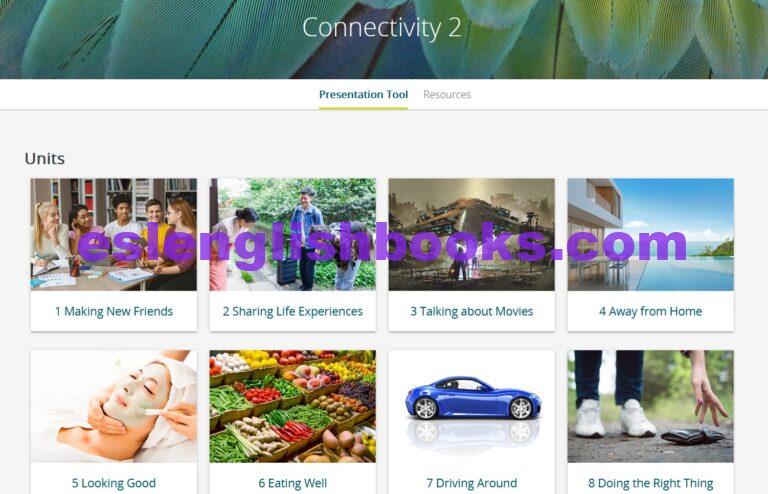
Task: Click the '3 Talking about Movies' title
Action: point(472,311)
